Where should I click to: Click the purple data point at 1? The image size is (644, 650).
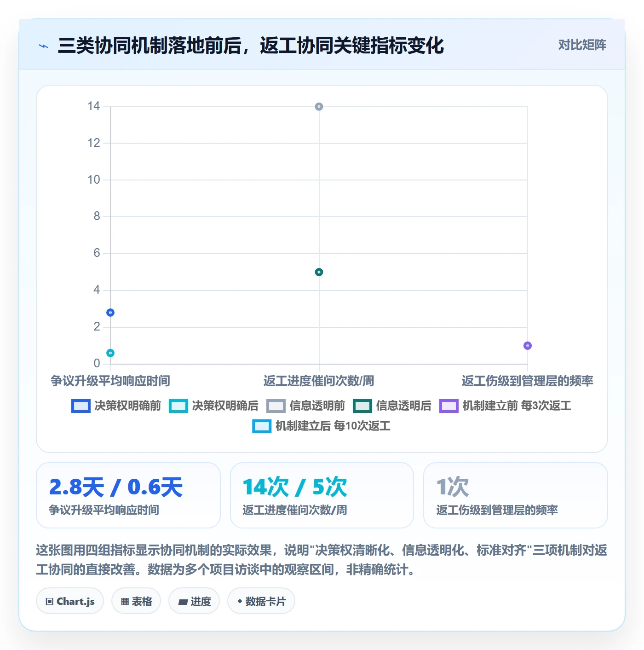click(x=528, y=346)
